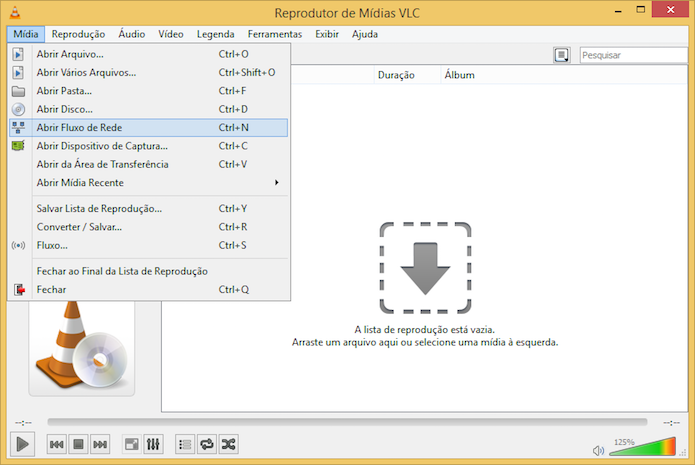Change playlist view mode icon
The image size is (695, 465).
click(562, 55)
